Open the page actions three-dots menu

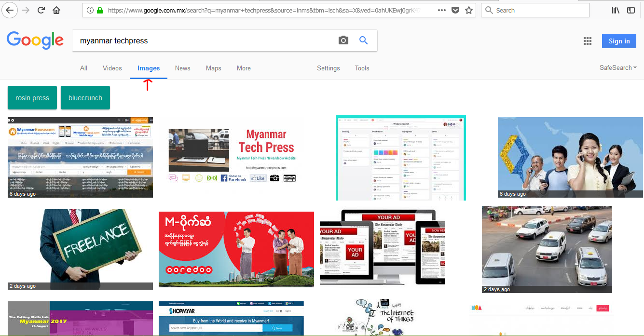(442, 10)
